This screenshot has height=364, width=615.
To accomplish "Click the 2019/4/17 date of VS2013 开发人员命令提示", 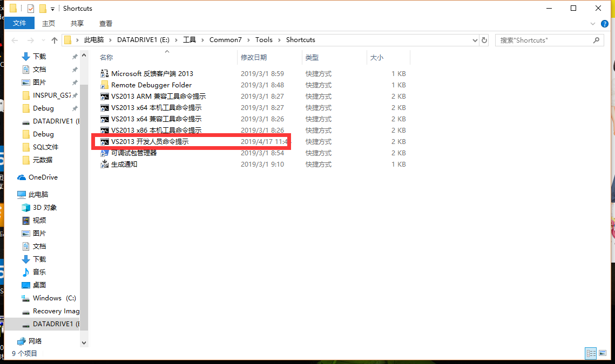I will [264, 141].
